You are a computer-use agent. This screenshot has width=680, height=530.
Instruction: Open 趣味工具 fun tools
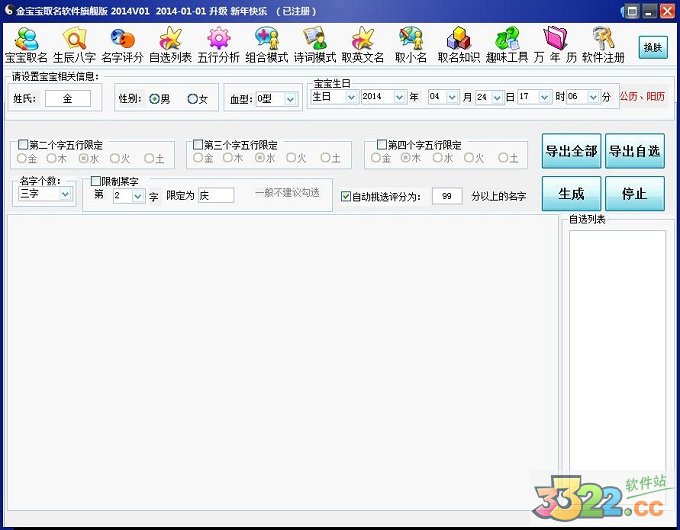(507, 45)
